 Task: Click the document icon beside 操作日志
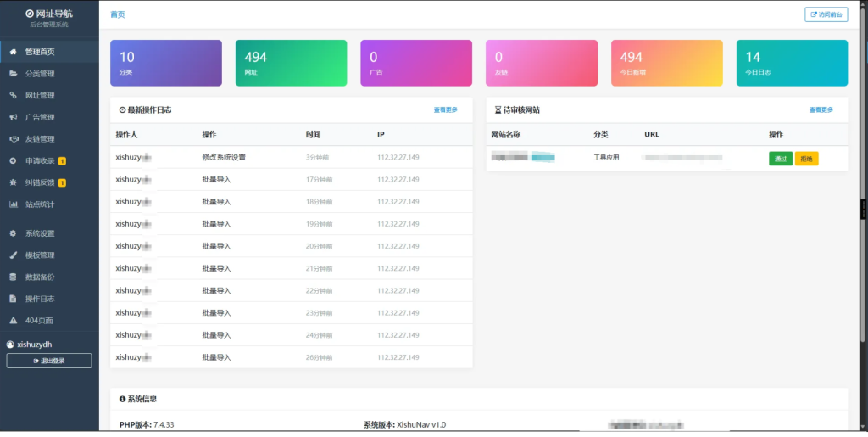(14, 299)
